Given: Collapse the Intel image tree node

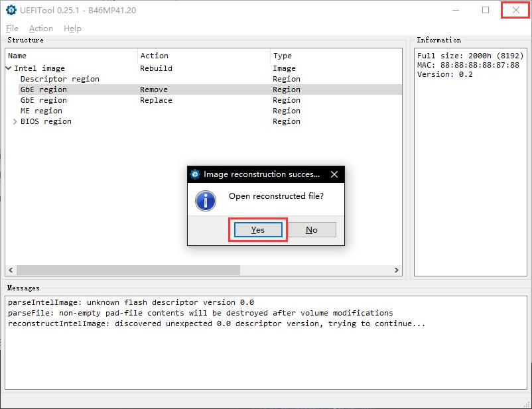Looking at the screenshot, I should (7, 68).
